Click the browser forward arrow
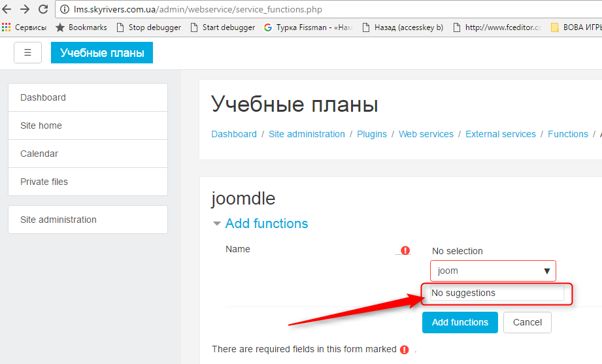 25,10
